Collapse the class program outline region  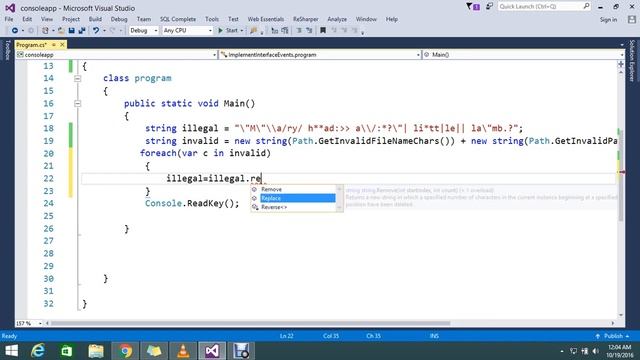pyautogui.click(x=78, y=78)
